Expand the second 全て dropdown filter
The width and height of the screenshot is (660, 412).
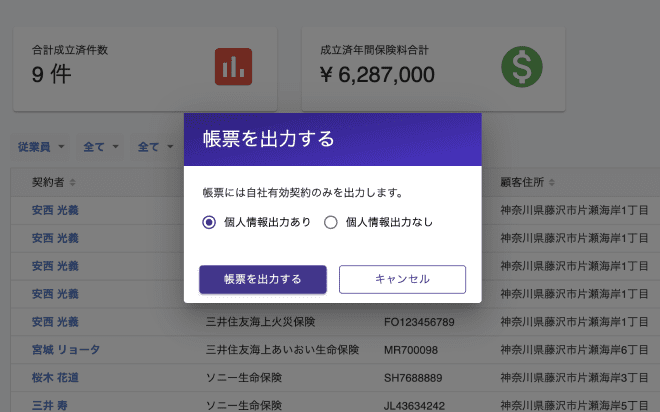pyautogui.click(x=155, y=147)
